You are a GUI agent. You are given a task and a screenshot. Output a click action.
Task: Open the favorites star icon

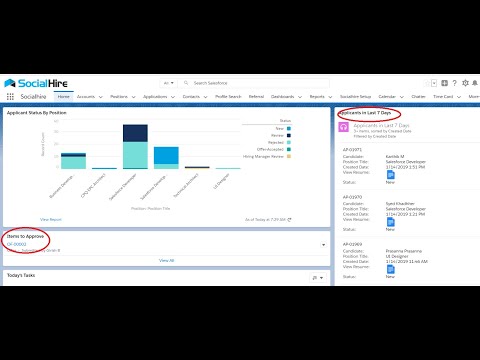pyautogui.click(x=427, y=83)
